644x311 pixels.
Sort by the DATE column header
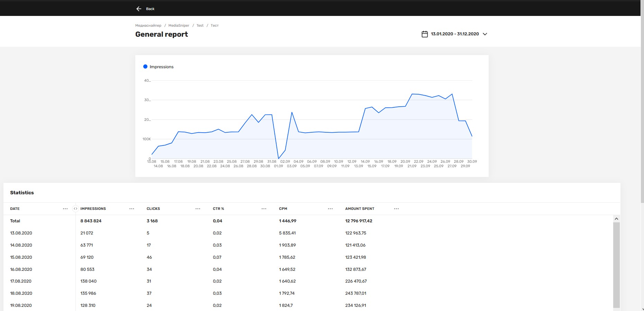15,209
